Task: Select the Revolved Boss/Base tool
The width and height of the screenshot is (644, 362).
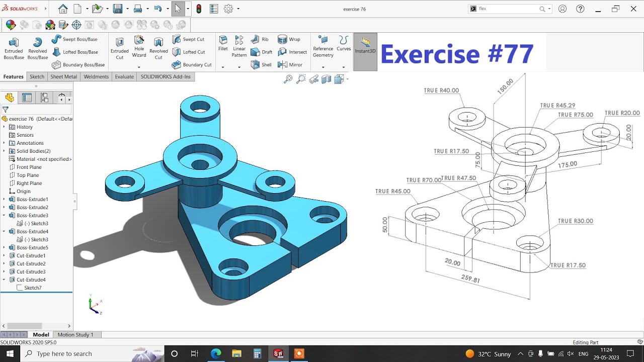Action: 37,48
